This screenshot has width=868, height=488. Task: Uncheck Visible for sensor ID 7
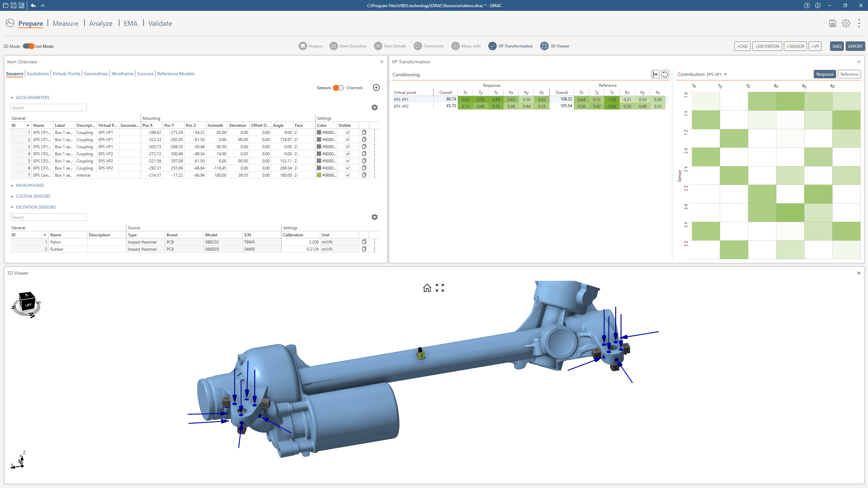coord(347,175)
